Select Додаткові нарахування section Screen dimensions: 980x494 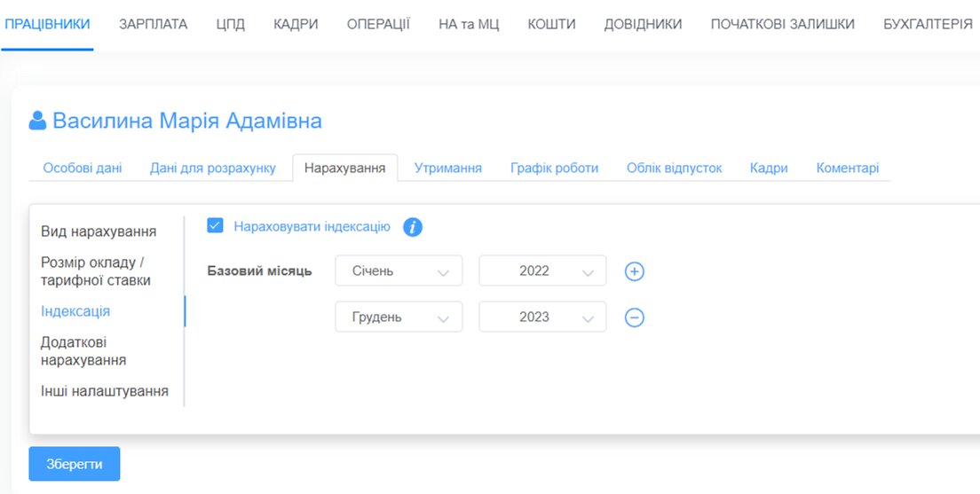[x=83, y=351]
